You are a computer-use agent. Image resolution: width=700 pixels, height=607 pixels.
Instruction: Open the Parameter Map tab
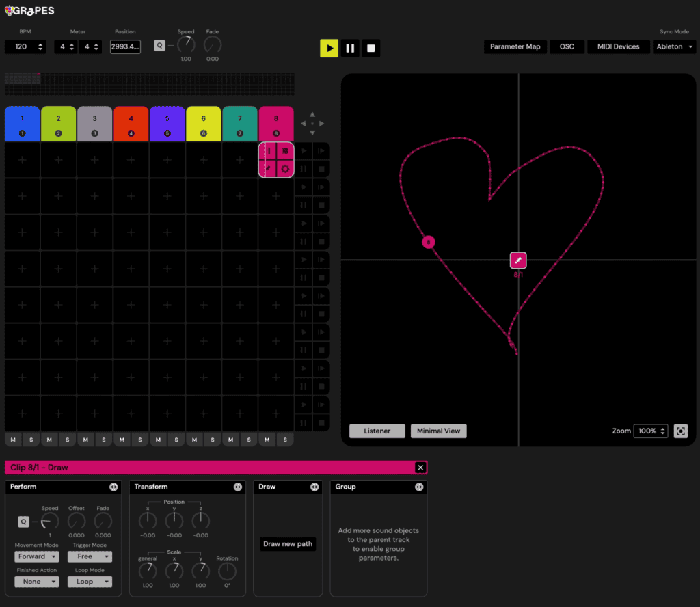(x=515, y=46)
